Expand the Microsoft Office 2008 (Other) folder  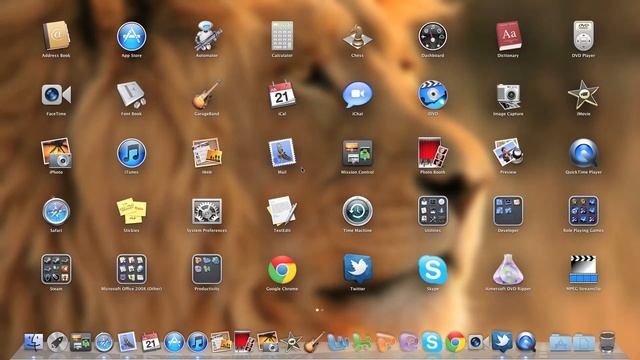click(x=131, y=269)
